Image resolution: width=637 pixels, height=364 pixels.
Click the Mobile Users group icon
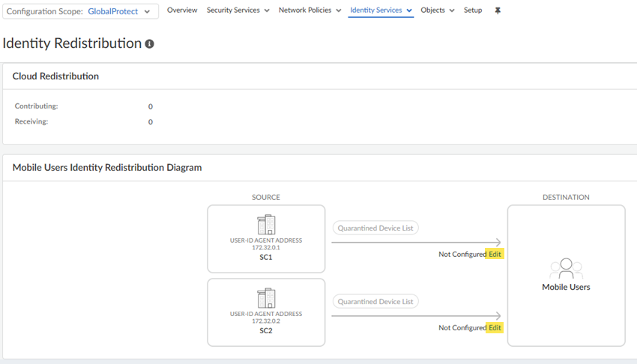(566, 269)
